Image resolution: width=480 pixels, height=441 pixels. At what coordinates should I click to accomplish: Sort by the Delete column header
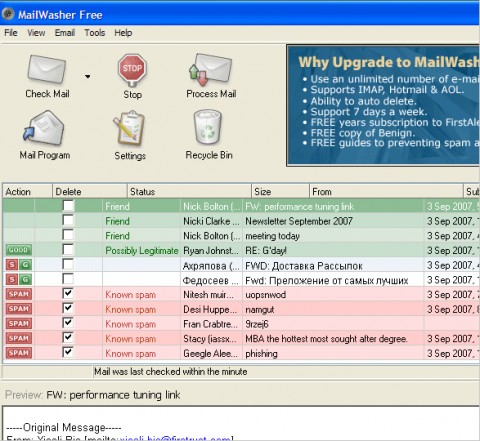(90, 191)
